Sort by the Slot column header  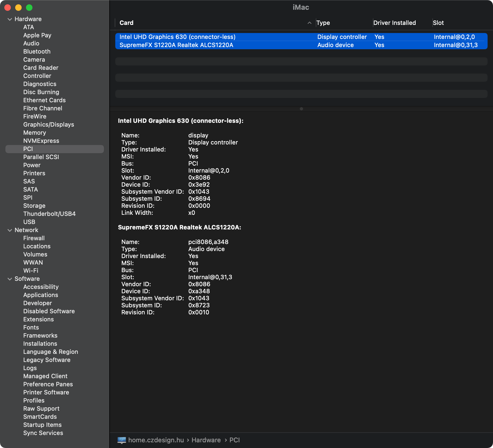pos(438,23)
